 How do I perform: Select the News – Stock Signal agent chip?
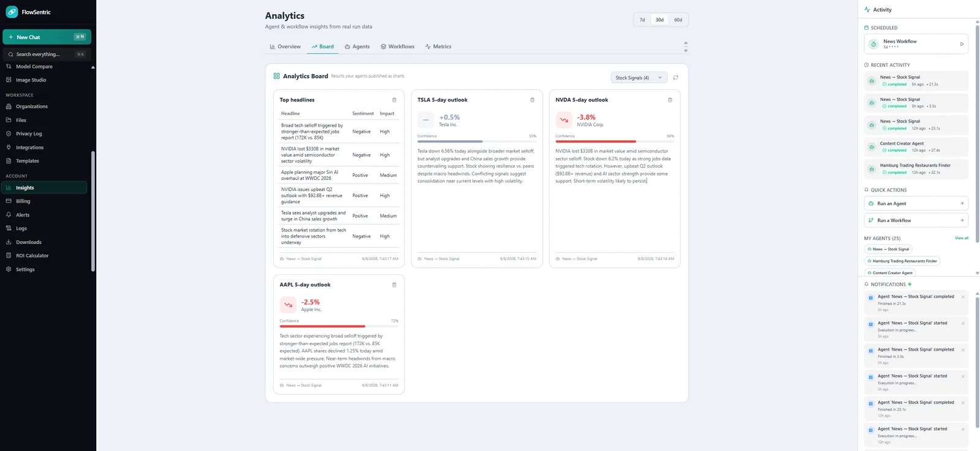click(x=888, y=249)
